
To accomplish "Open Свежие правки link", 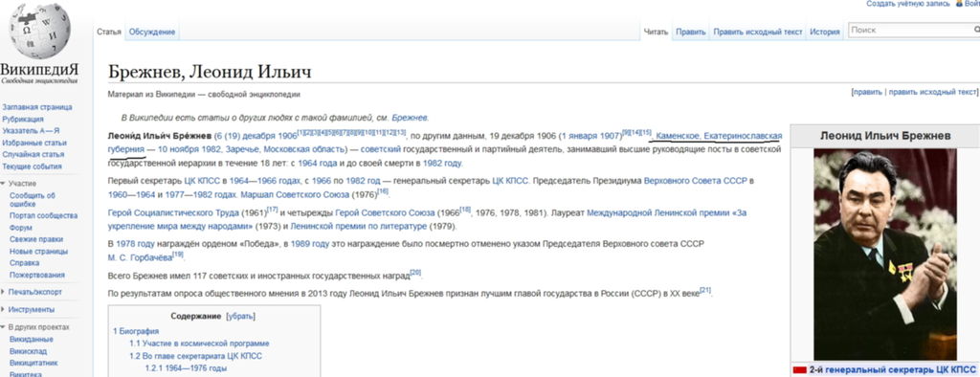I will click(36, 239).
